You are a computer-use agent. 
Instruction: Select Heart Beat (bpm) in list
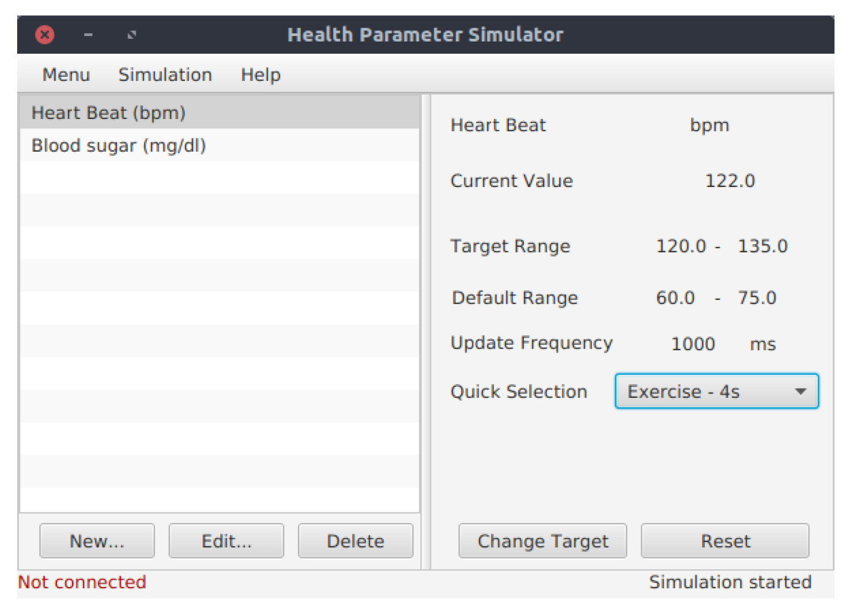[x=109, y=113]
